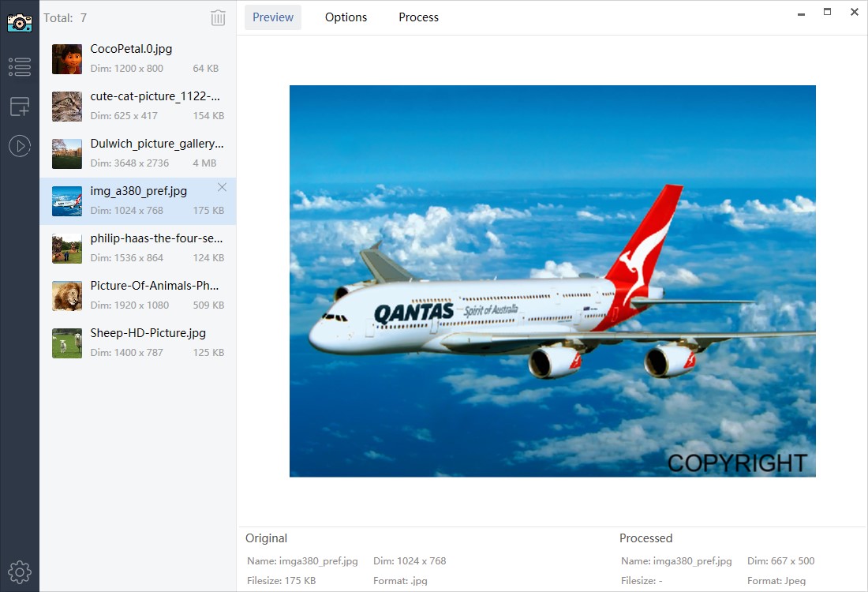Click the Processed Dim: 667 x 500 value
Screen dimensions: 868x592
780,561
